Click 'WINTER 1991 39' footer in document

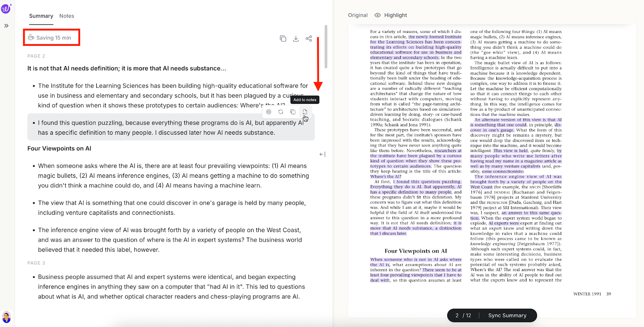[x=592, y=294]
